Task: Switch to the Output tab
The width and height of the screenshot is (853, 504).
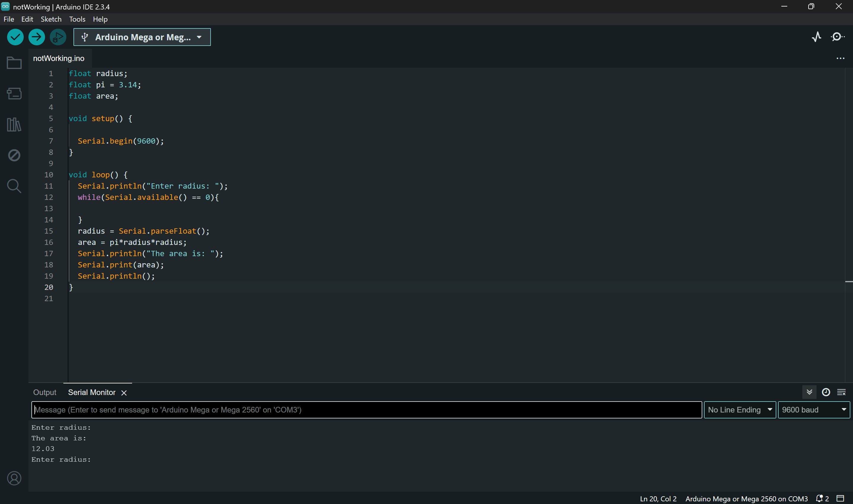Action: 44,392
